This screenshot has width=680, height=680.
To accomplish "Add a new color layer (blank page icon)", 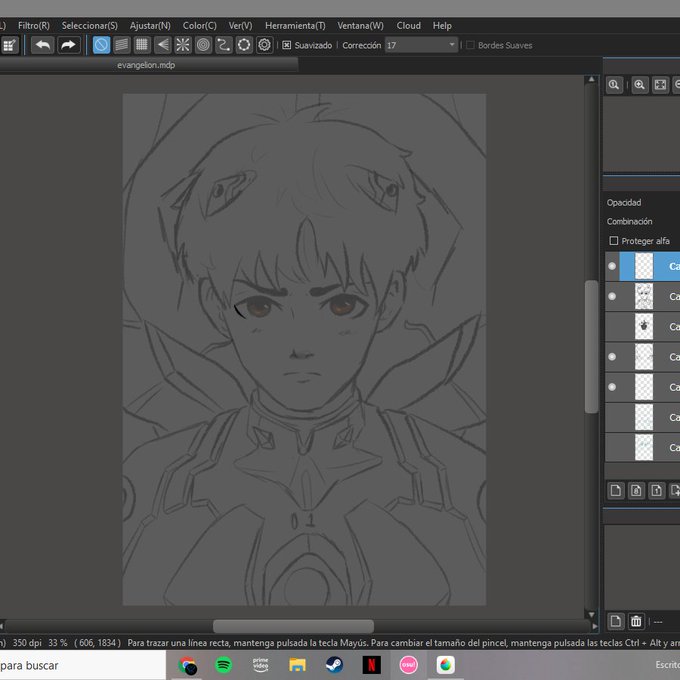I will (x=615, y=490).
